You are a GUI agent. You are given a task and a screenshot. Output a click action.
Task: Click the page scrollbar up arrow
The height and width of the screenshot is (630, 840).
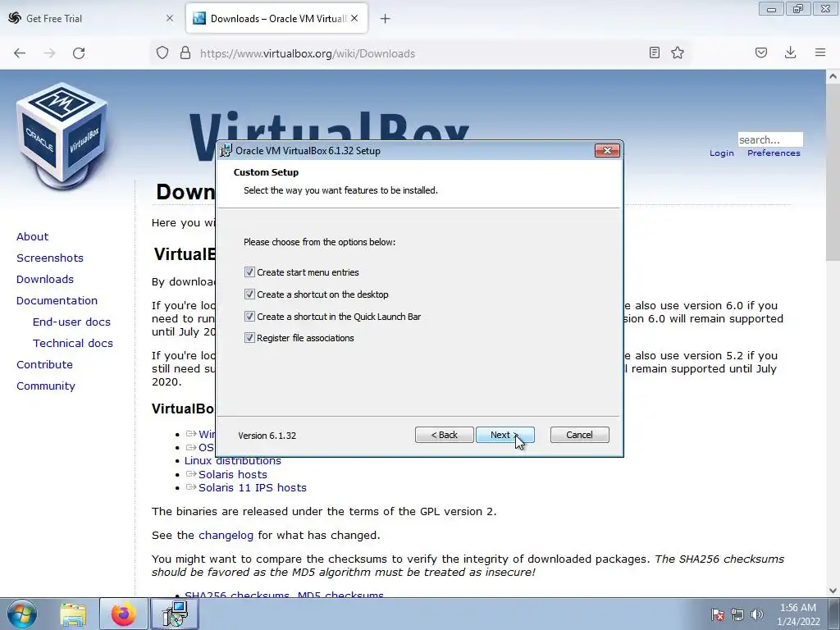[833, 76]
